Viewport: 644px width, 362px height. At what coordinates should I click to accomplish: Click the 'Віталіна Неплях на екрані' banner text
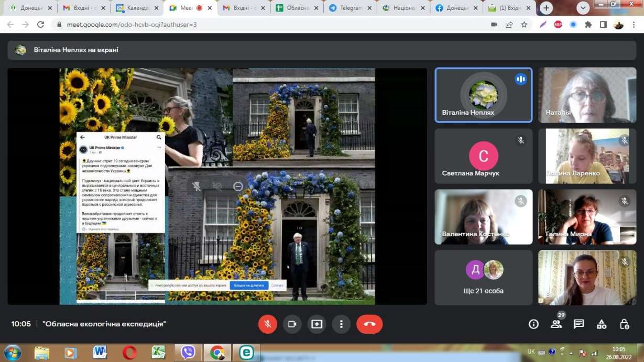click(77, 50)
